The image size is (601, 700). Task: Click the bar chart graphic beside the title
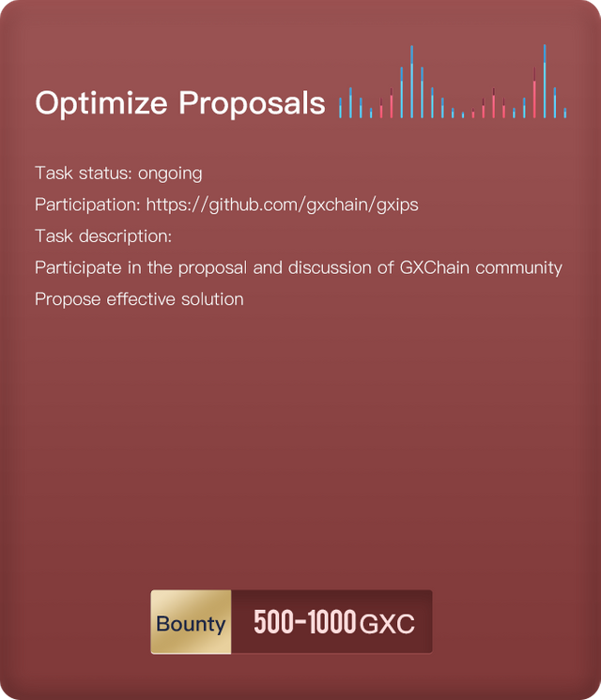point(453,89)
